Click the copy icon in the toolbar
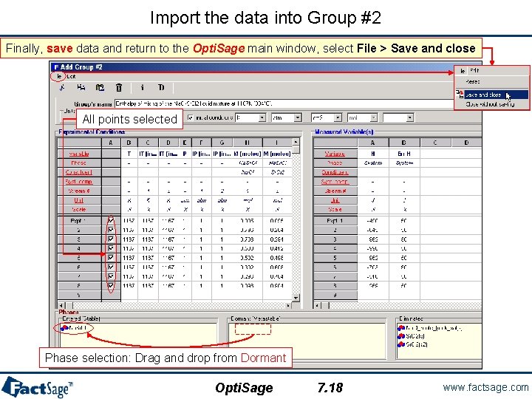The height and width of the screenshot is (399, 532). pos(81,88)
